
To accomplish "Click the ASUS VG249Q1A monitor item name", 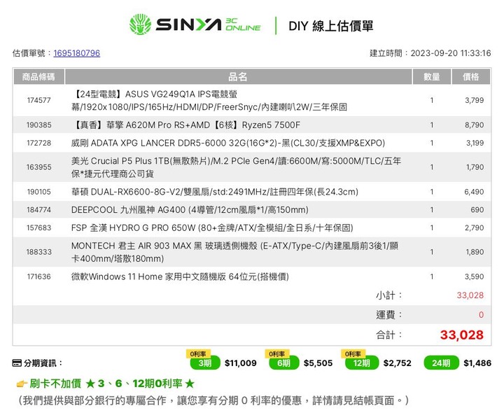I will pos(209,100).
